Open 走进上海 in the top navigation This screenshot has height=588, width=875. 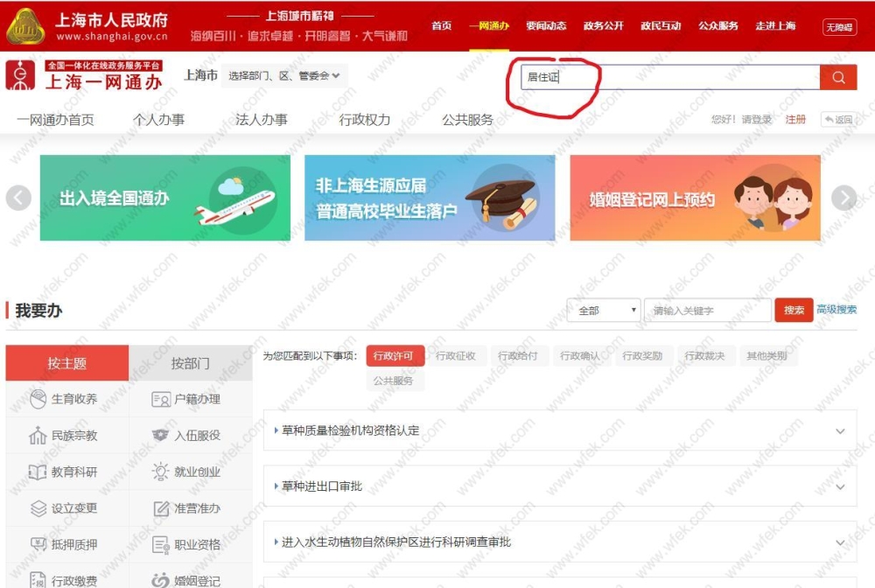[x=775, y=25]
